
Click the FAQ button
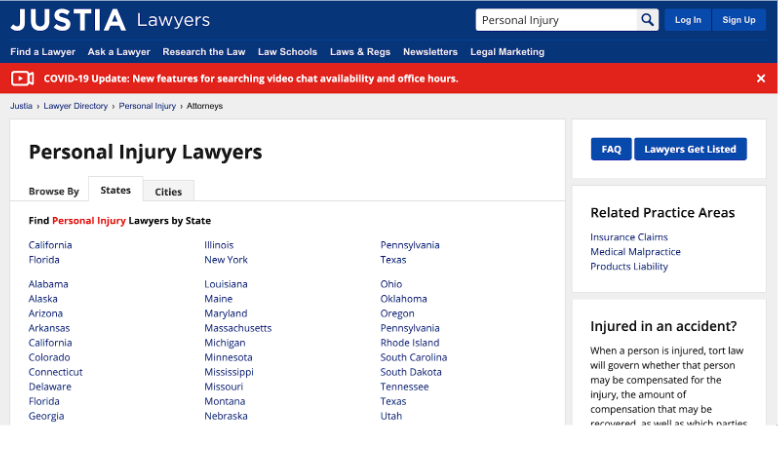(611, 149)
